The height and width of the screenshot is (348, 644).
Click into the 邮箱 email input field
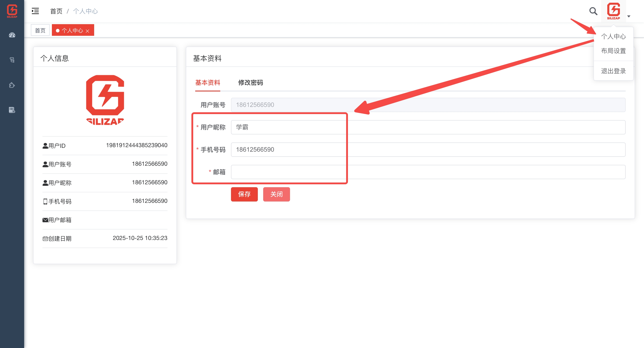tap(428, 172)
